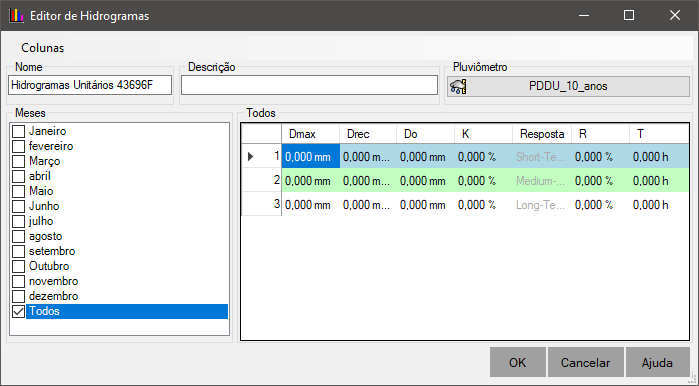Viewport: 699px width, 386px height.
Task: Click the Long-Term response cell
Action: [x=542, y=204]
